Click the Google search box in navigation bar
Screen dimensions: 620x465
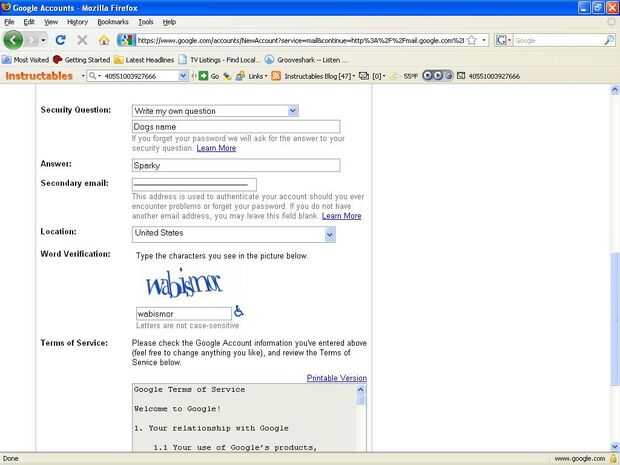click(x=558, y=40)
